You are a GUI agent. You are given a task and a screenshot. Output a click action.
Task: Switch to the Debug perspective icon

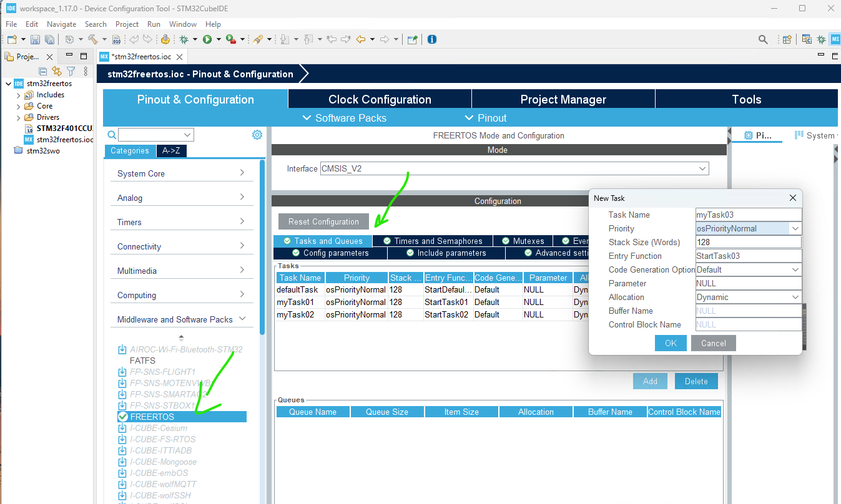821,39
